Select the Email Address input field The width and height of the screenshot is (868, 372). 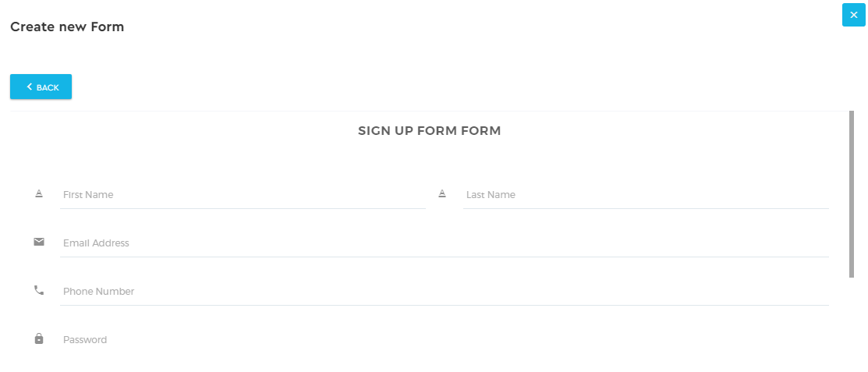tap(444, 243)
